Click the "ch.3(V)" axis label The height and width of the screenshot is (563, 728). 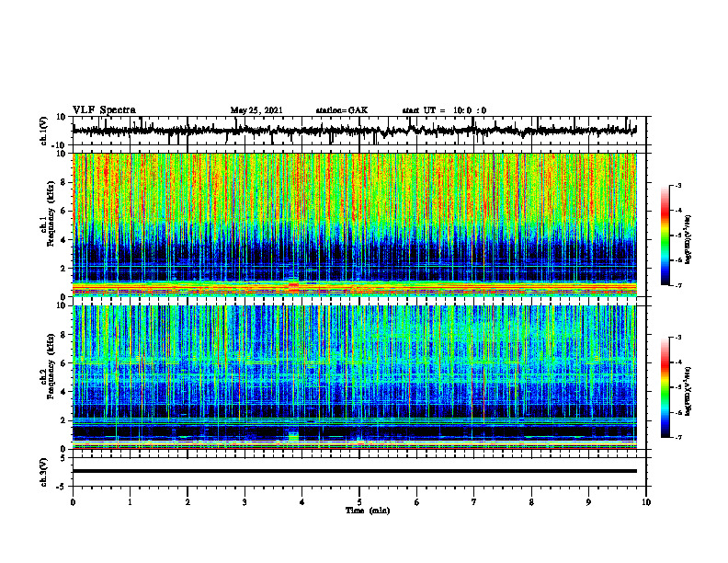(44, 472)
